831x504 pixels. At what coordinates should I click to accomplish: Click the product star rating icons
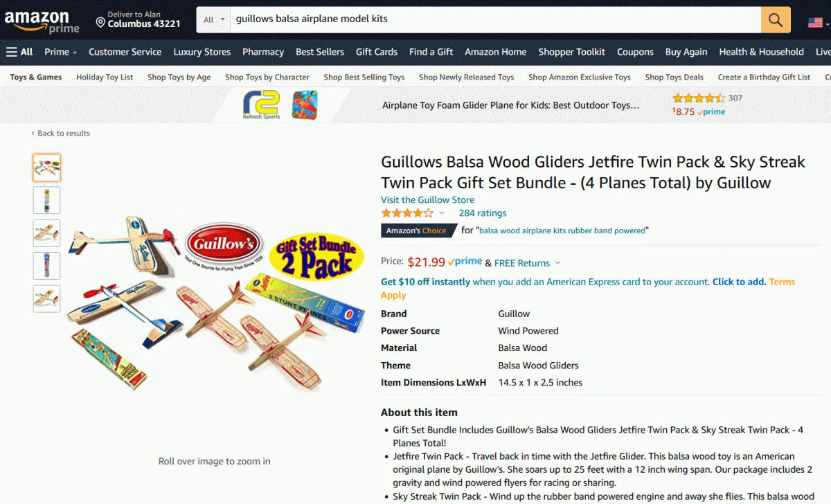(407, 213)
